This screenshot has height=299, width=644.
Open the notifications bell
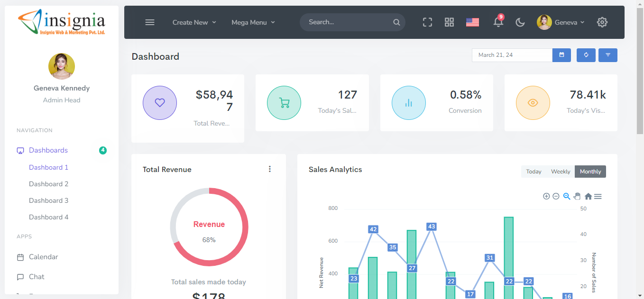coord(498,22)
